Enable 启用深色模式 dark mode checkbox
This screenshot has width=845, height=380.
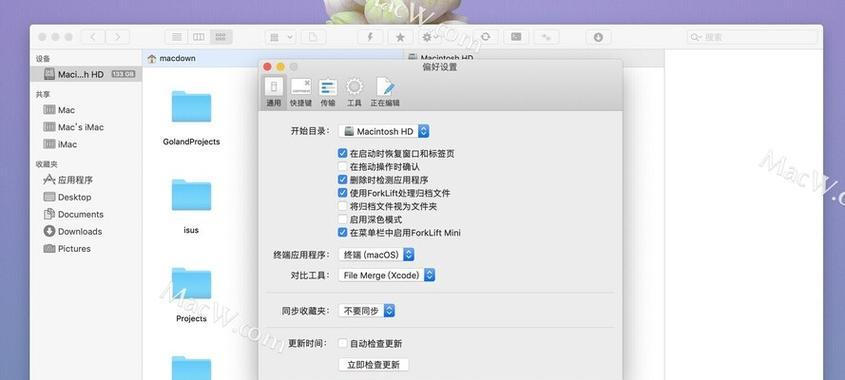[343, 219]
